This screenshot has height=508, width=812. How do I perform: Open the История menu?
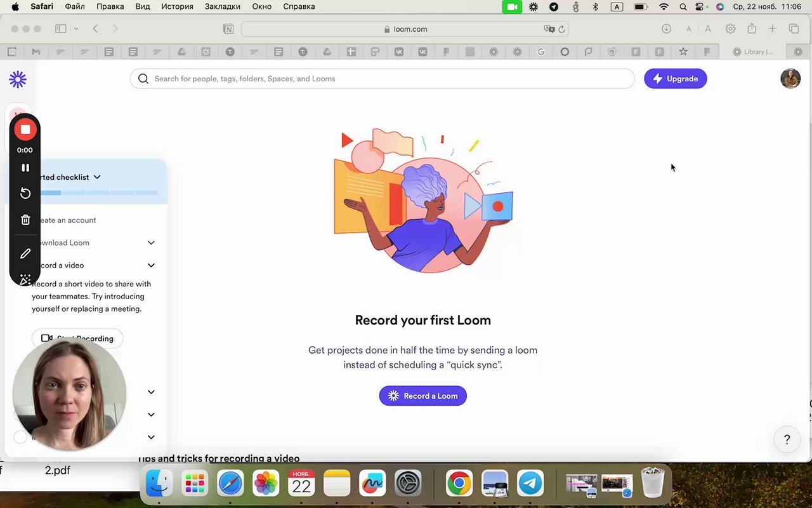click(x=177, y=6)
